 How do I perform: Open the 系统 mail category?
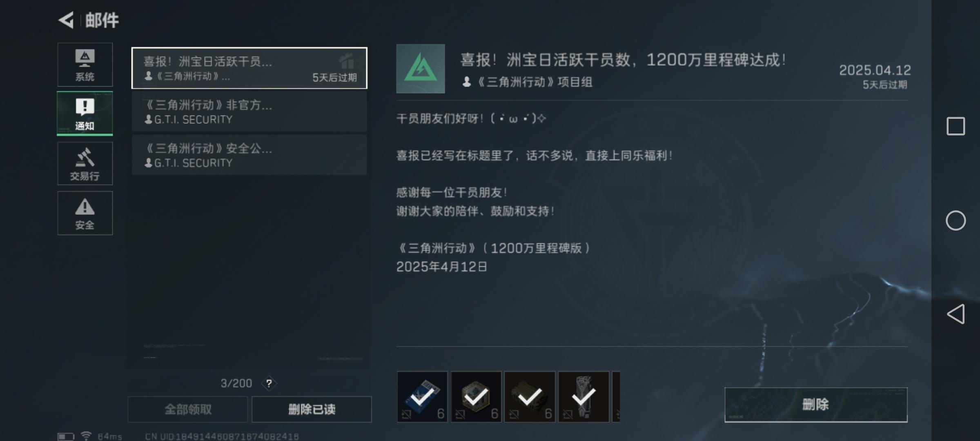click(x=85, y=65)
